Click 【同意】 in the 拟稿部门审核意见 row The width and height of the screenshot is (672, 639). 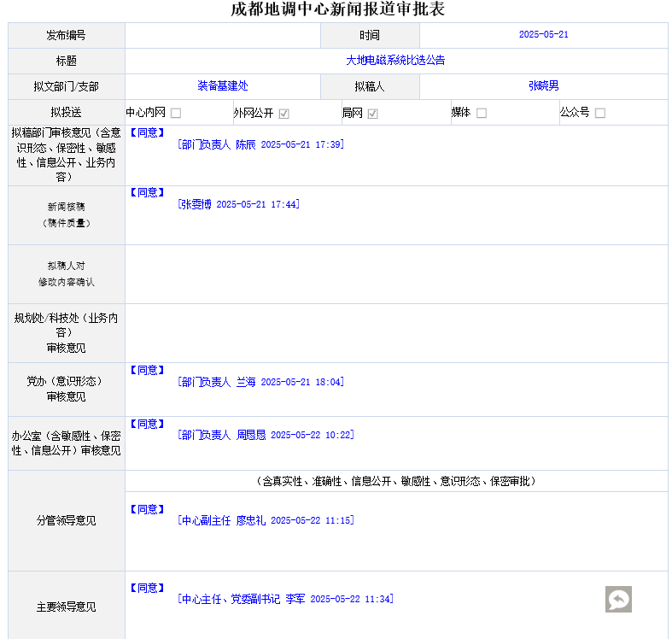(145, 132)
